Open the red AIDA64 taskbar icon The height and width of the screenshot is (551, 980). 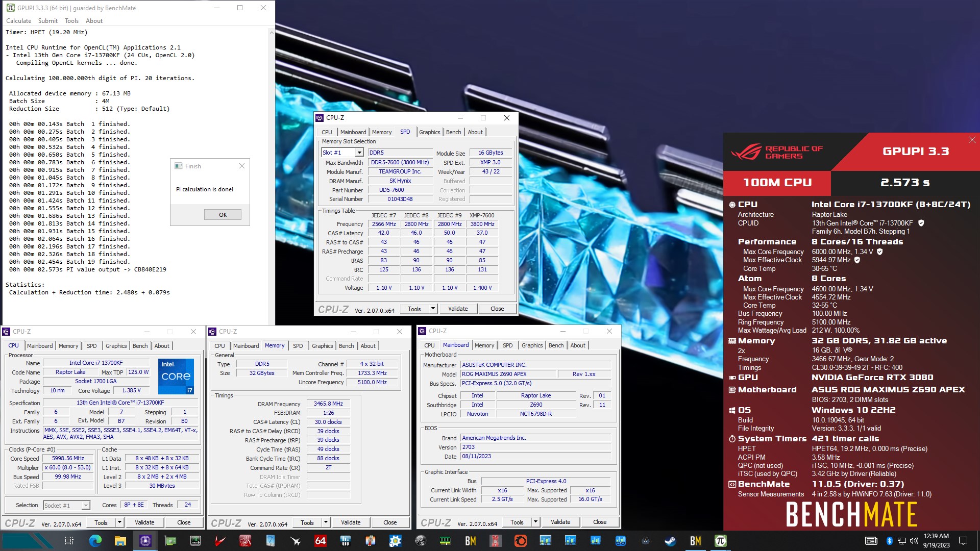click(x=320, y=541)
